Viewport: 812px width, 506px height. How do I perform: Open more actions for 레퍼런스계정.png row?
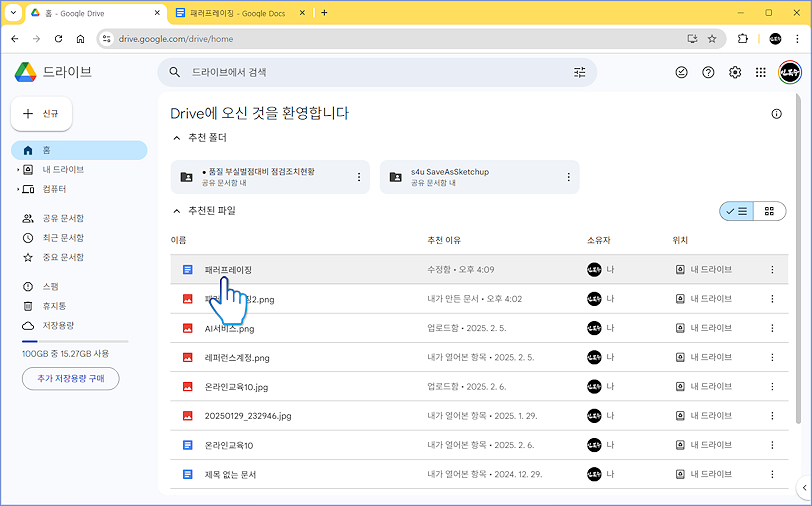point(772,357)
